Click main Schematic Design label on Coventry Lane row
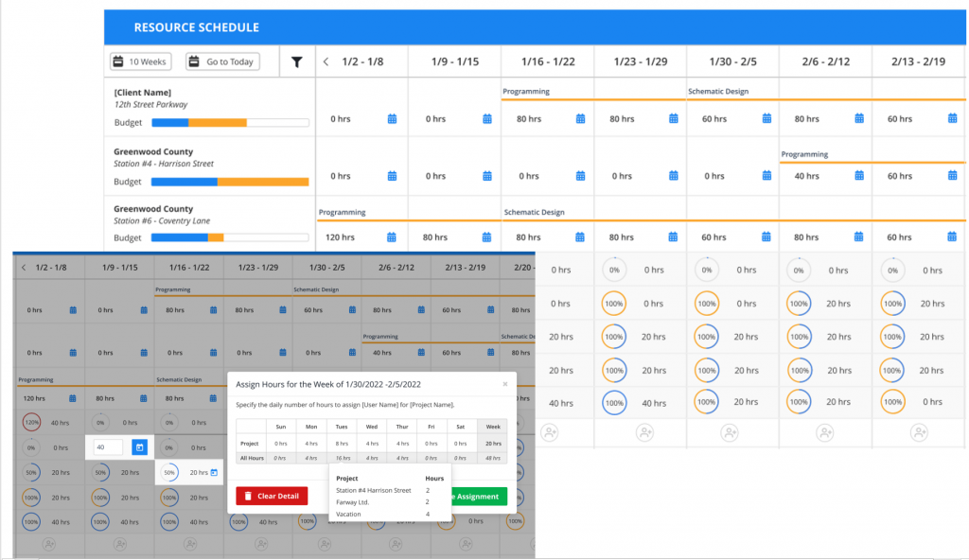 (x=535, y=212)
